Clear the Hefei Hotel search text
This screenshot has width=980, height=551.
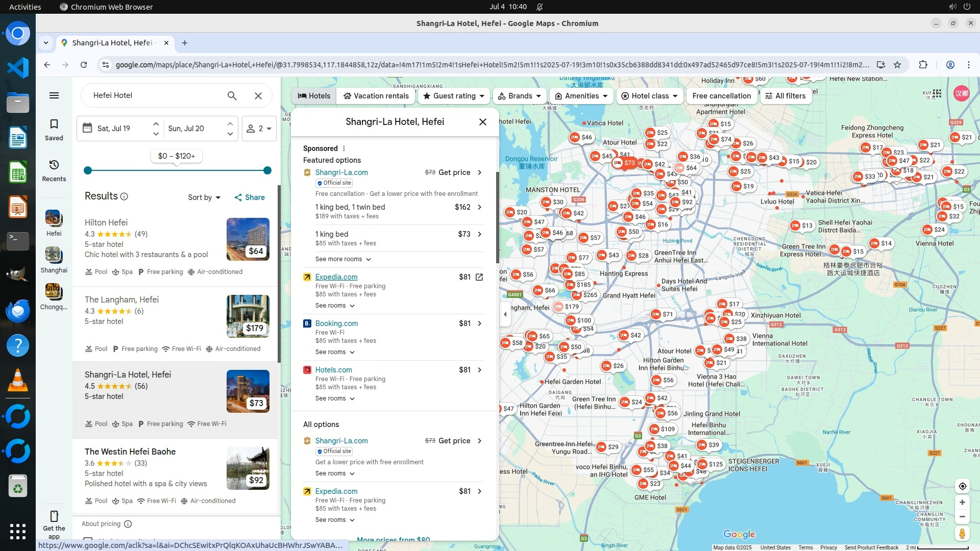coord(258,95)
